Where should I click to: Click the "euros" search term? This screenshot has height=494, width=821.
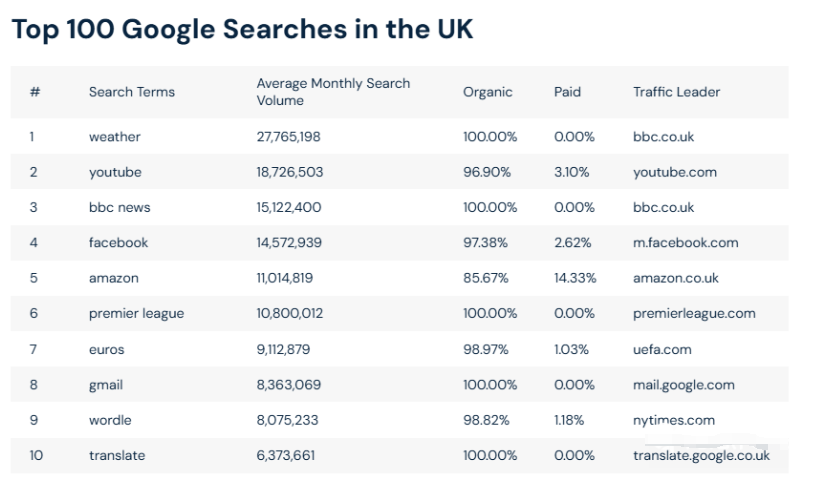[x=106, y=349]
